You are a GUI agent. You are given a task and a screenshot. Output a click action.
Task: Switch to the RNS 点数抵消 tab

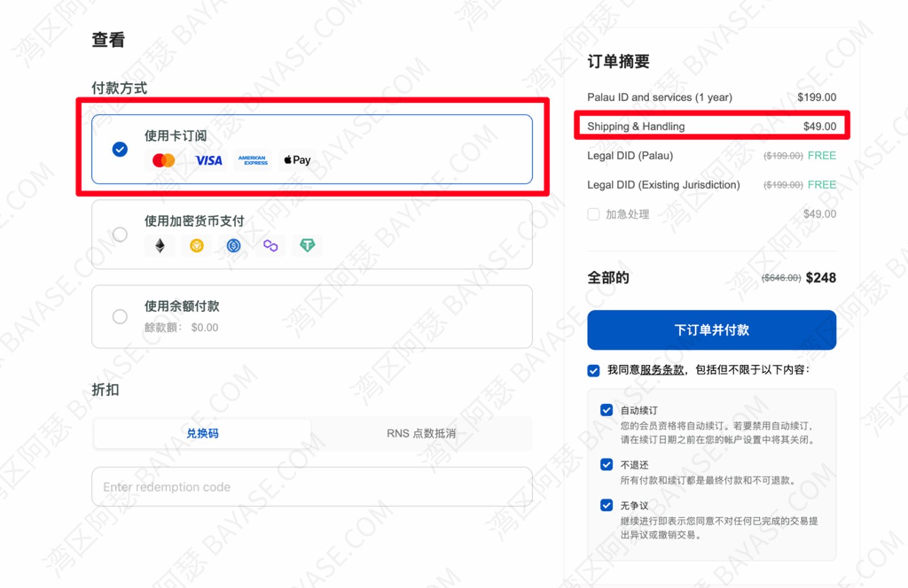pyautogui.click(x=421, y=434)
